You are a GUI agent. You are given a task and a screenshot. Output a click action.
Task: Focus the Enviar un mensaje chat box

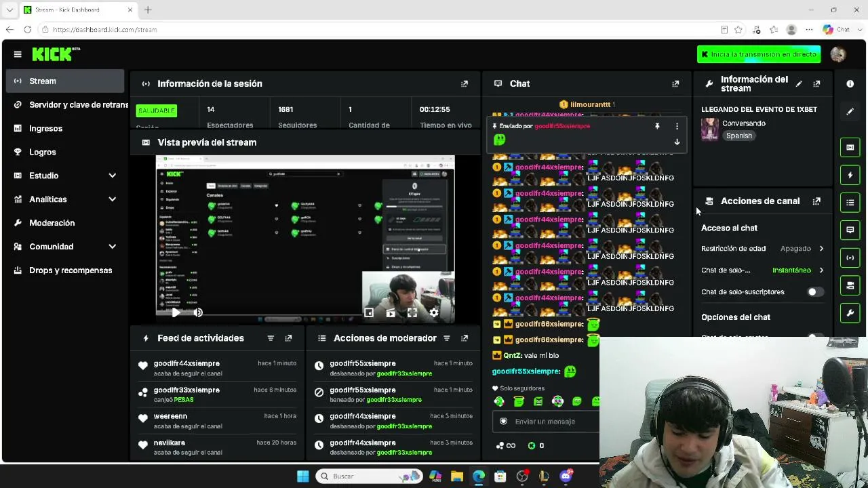click(547, 422)
